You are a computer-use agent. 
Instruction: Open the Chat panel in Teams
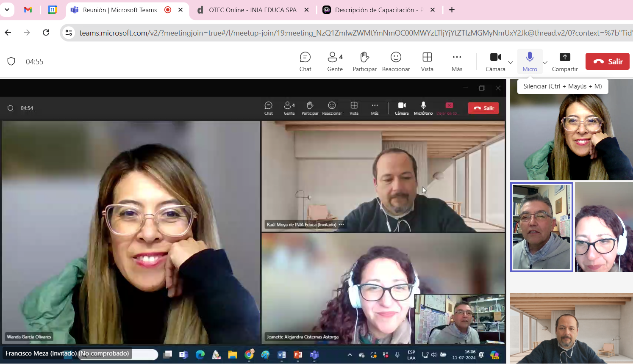click(x=305, y=62)
